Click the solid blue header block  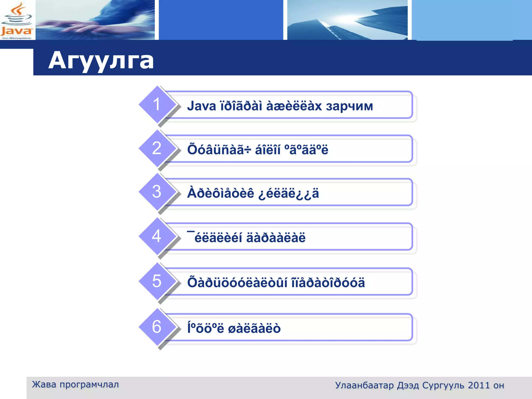(x=221, y=20)
